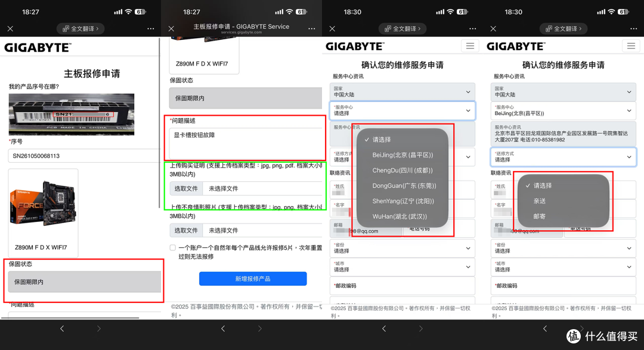Tap browser back arrow on third phone screen
Viewport: 644px width, 350px height.
click(384, 329)
